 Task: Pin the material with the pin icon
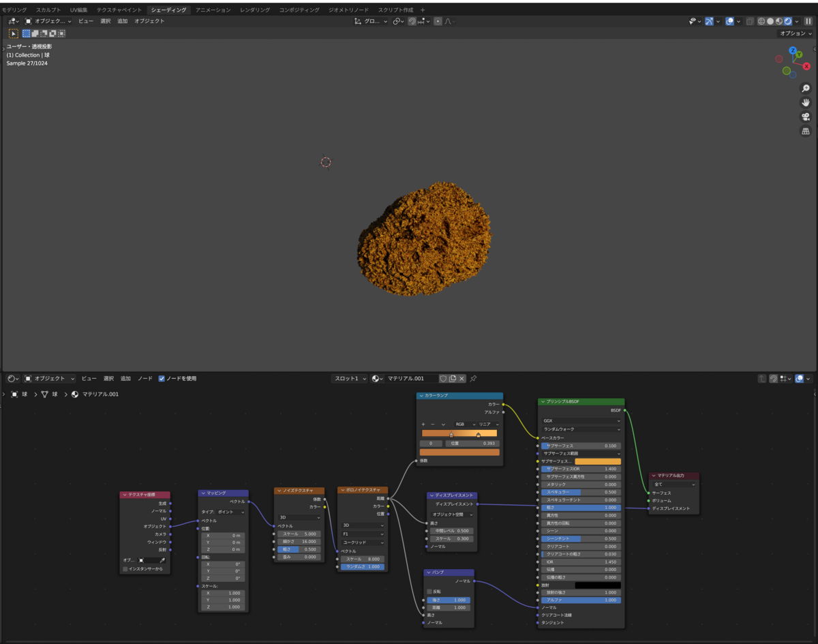[473, 378]
